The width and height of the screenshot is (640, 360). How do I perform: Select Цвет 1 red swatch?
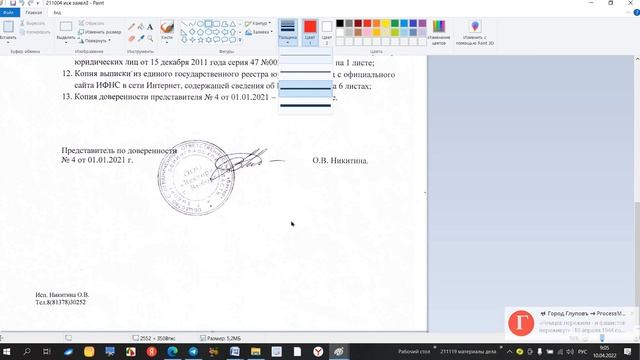[310, 32]
